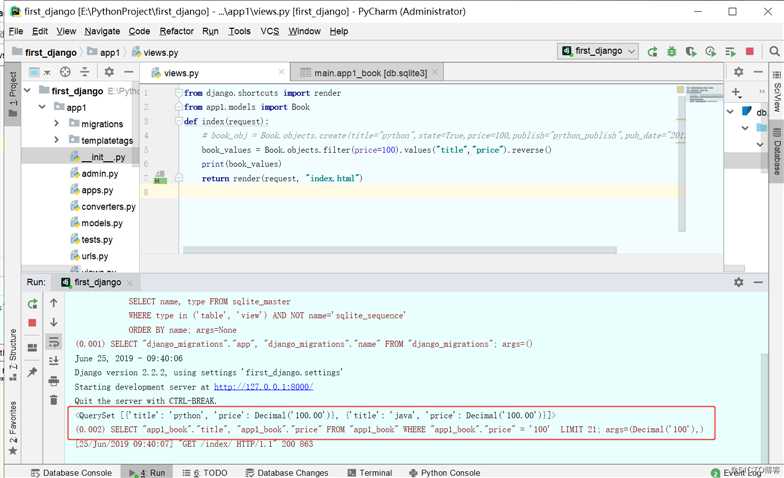The width and height of the screenshot is (784, 478).
Task: Click the Run console vertical scrollbar
Action: tap(764, 409)
